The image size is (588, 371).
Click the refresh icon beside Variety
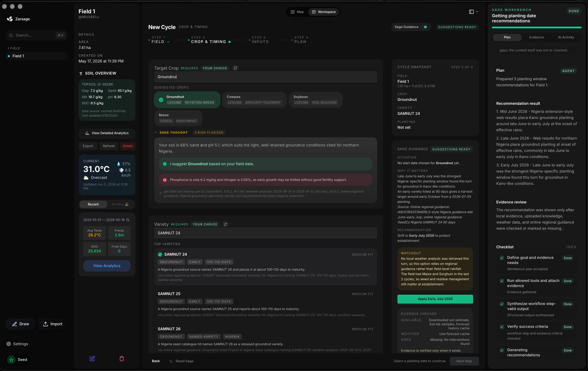tap(225, 224)
